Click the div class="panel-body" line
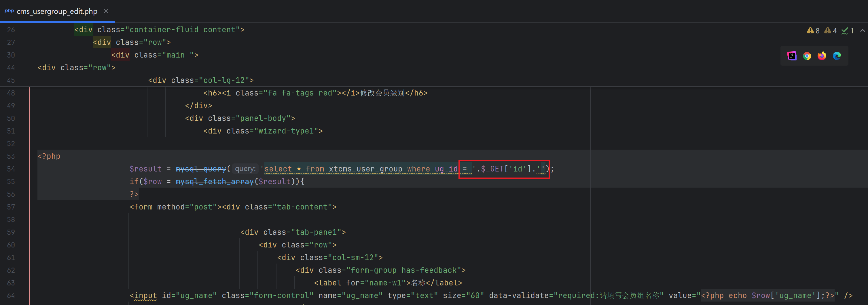Image resolution: width=868 pixels, height=305 pixels. pos(240,119)
